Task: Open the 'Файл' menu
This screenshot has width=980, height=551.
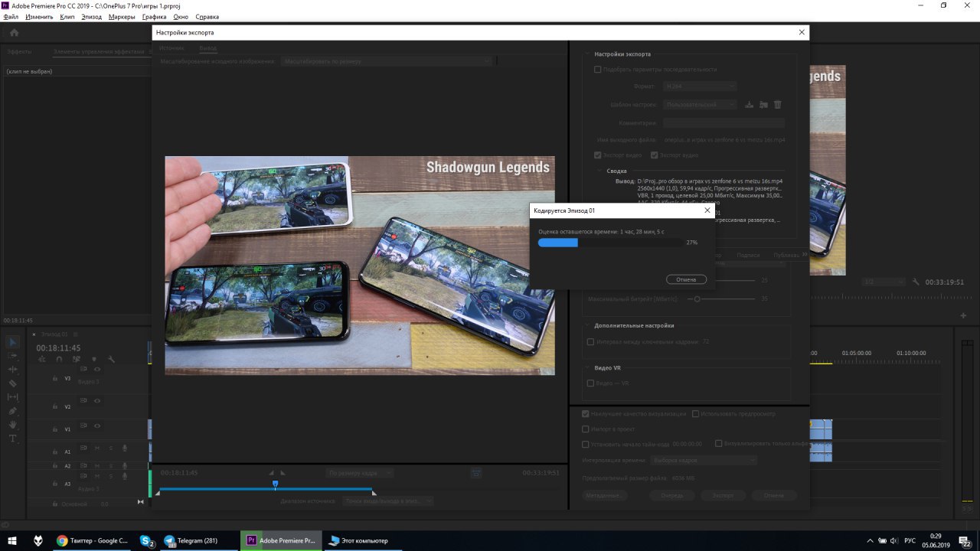Action: tap(11, 17)
